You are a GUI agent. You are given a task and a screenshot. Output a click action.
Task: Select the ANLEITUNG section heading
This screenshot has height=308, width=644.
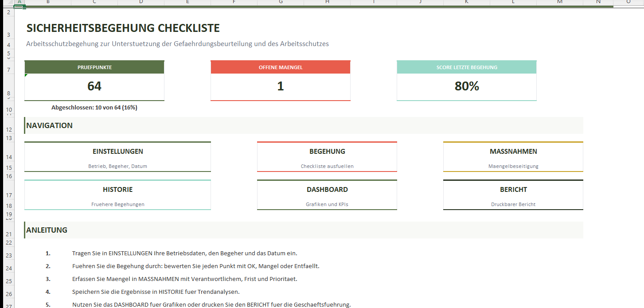point(47,230)
